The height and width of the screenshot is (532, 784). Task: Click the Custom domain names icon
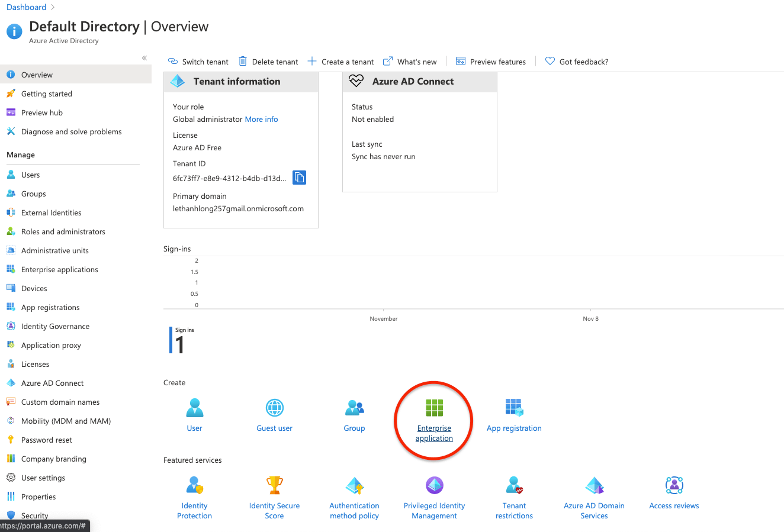click(11, 402)
